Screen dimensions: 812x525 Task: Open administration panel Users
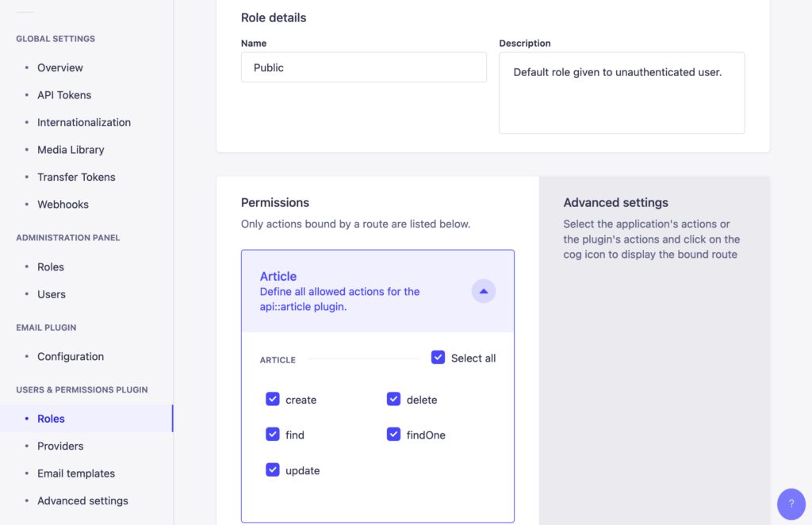[52, 294]
